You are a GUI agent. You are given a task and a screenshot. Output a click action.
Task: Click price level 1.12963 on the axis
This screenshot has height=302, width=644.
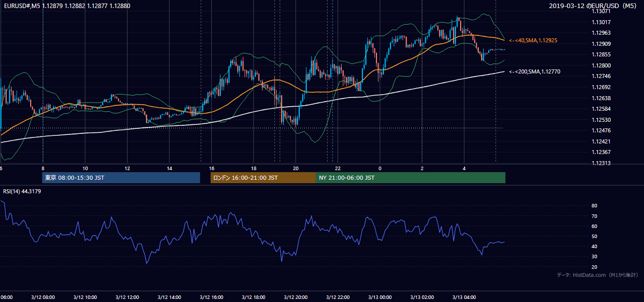point(601,33)
